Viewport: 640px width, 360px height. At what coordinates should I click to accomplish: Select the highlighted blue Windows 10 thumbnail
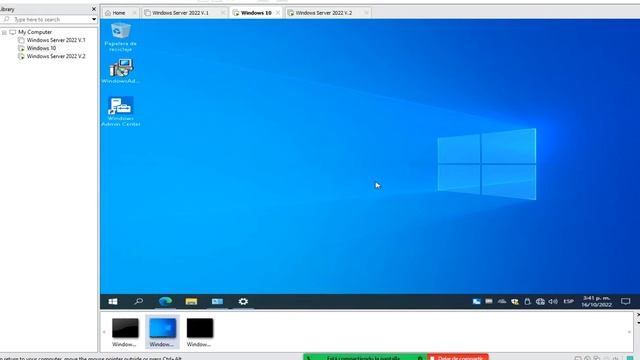pos(162,332)
